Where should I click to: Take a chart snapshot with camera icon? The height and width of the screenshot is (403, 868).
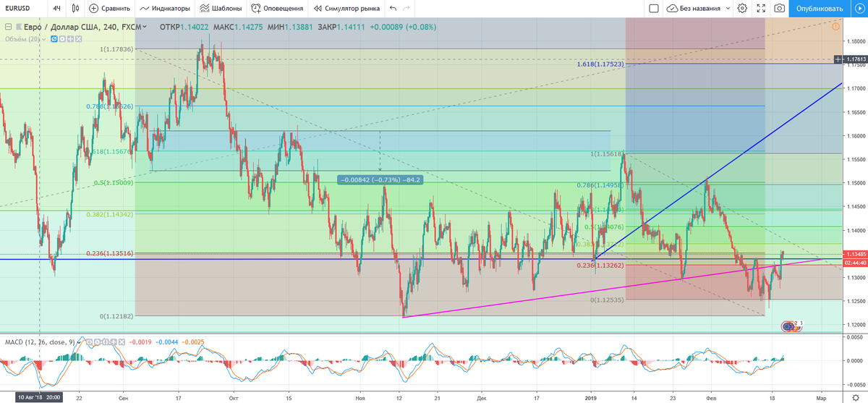coord(779,9)
